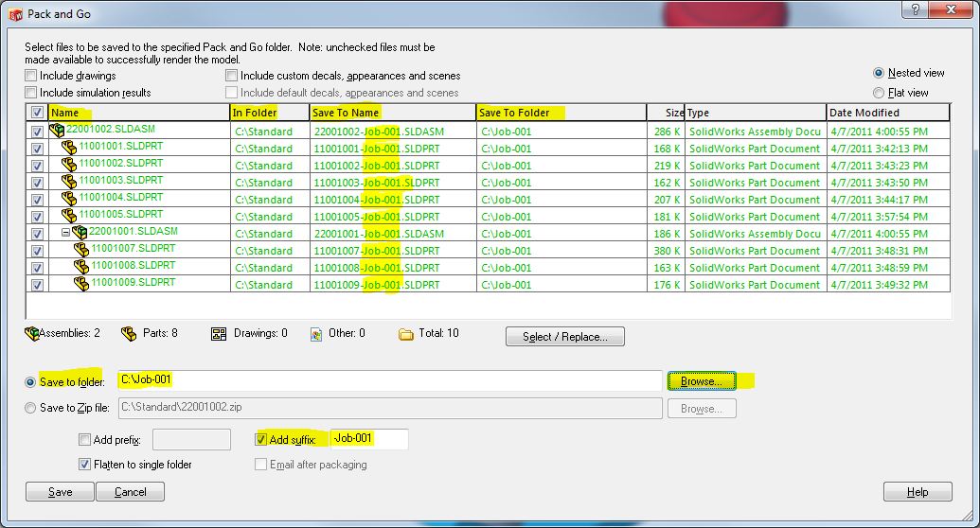The width and height of the screenshot is (980, 528).
Task: Toggle the select-all checkbox in header row
Action: pos(37,113)
